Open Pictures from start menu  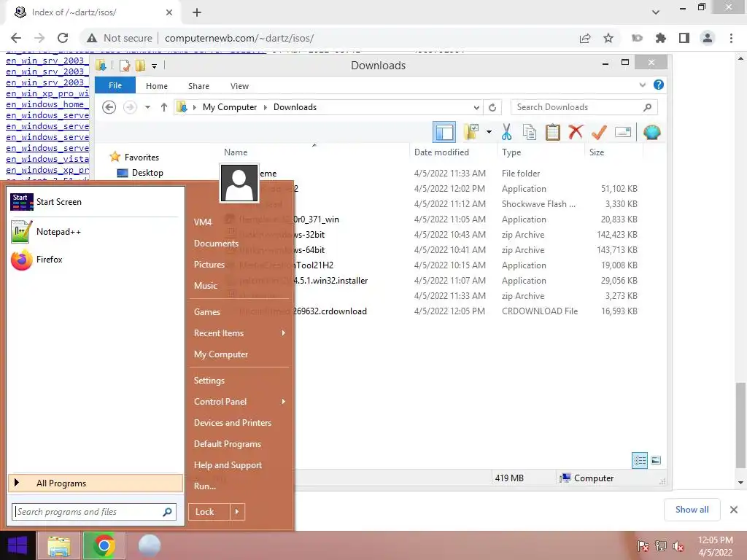point(209,265)
